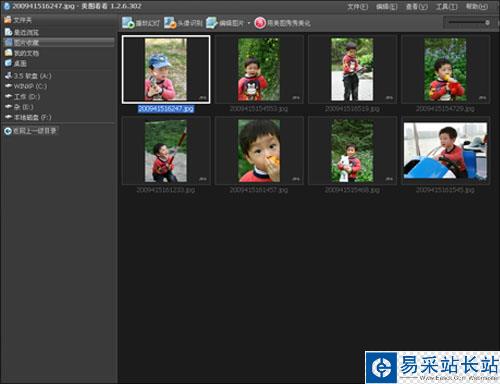The height and width of the screenshot is (384, 500).
Task: Click the 编辑图片 edit picture icon
Action: (212, 23)
